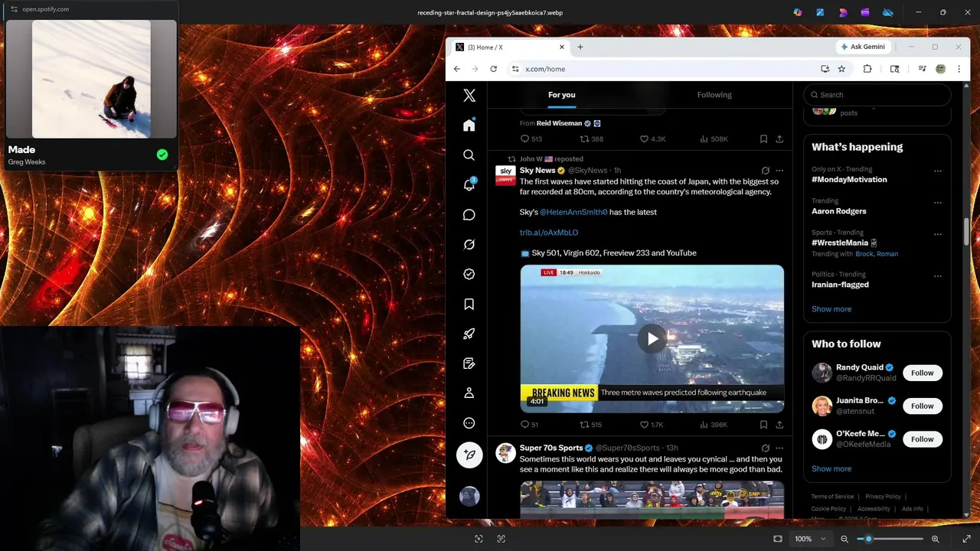Select the Home / X browser tab
Viewport: 980px width, 551px height.
coord(509,47)
